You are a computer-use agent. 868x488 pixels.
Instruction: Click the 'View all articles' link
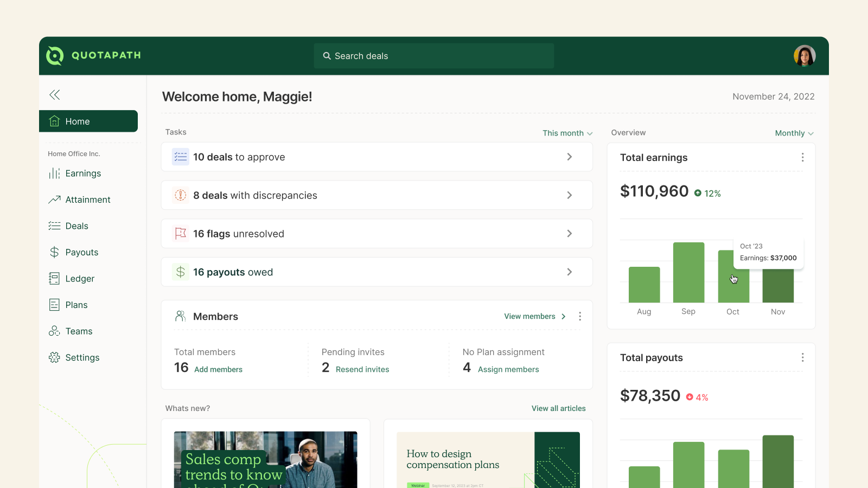pos(558,408)
